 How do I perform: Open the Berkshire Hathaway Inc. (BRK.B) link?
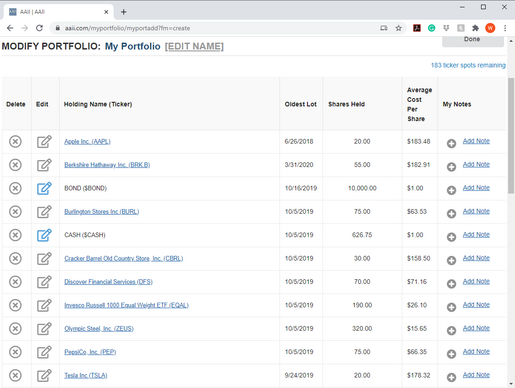(x=107, y=165)
